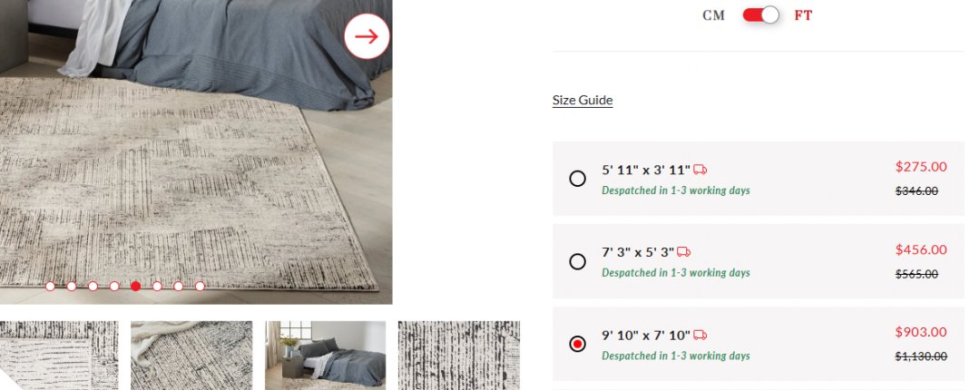The image size is (980, 390).
Task: Select the 7' 3" x 5' 3" size radio button
Action: coord(577,261)
